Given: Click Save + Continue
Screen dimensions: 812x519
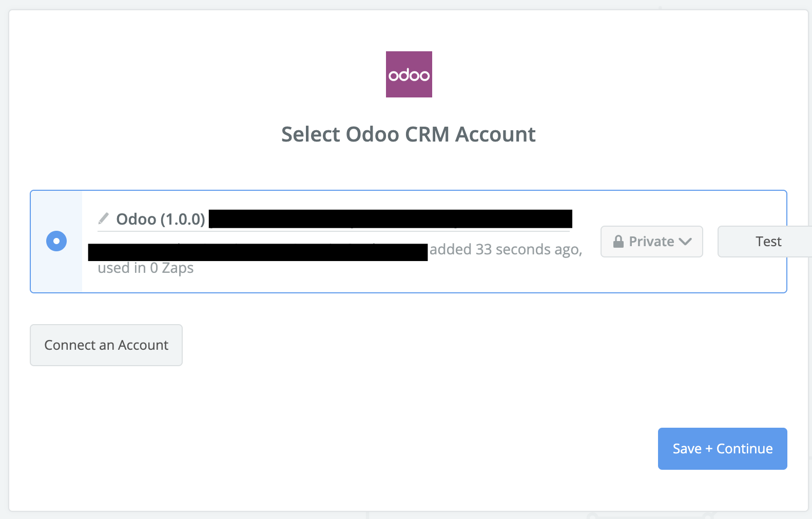Looking at the screenshot, I should (x=722, y=449).
